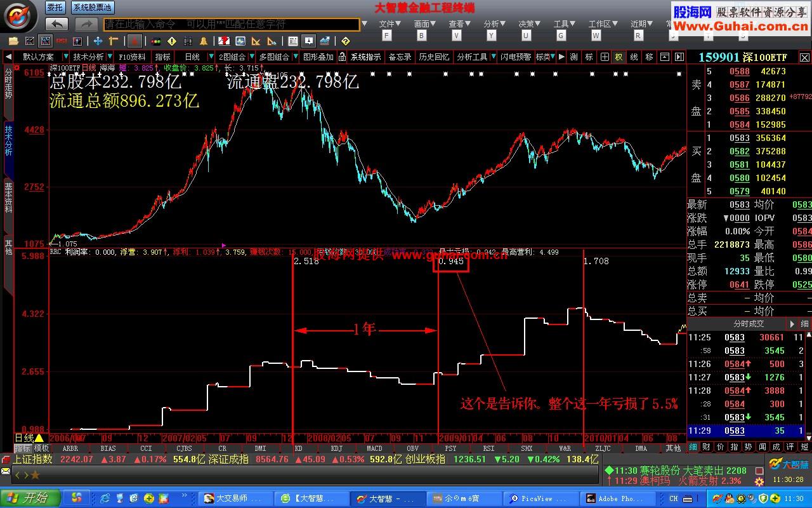Viewport: 812px width, 508px height.
Task: Click the picture frame chart icon
Action: (x=240, y=41)
